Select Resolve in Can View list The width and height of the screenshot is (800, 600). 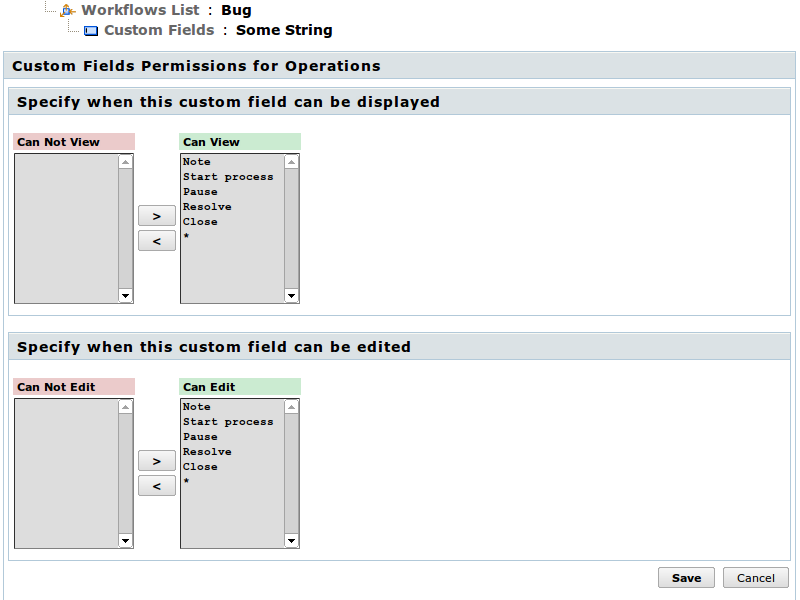(x=207, y=207)
